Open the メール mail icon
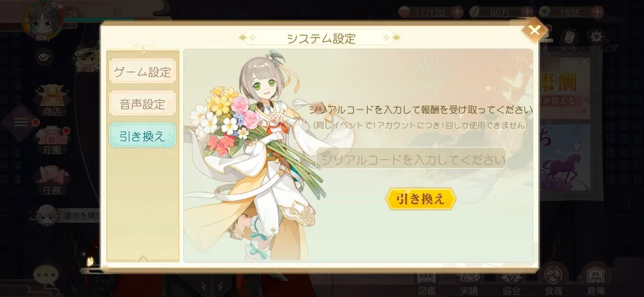Viewport: 644px width, 297px height. [569, 40]
